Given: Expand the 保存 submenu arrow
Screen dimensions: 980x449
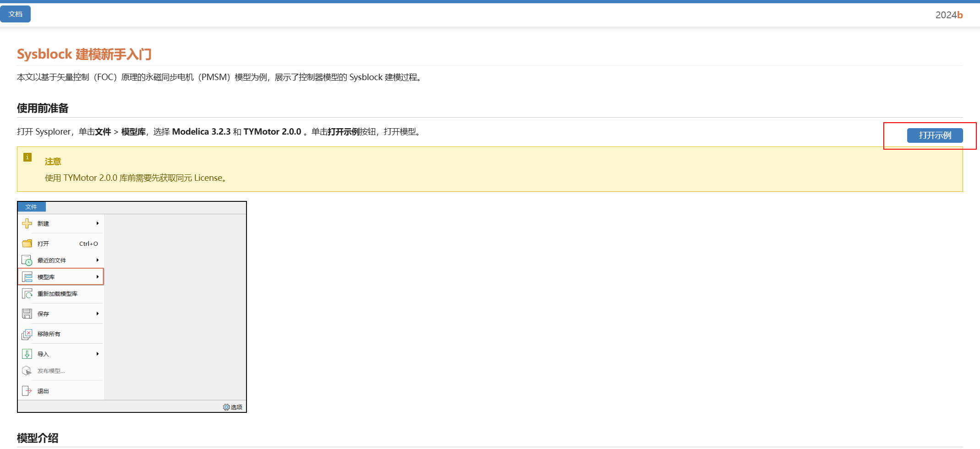Looking at the screenshot, I should click(98, 314).
